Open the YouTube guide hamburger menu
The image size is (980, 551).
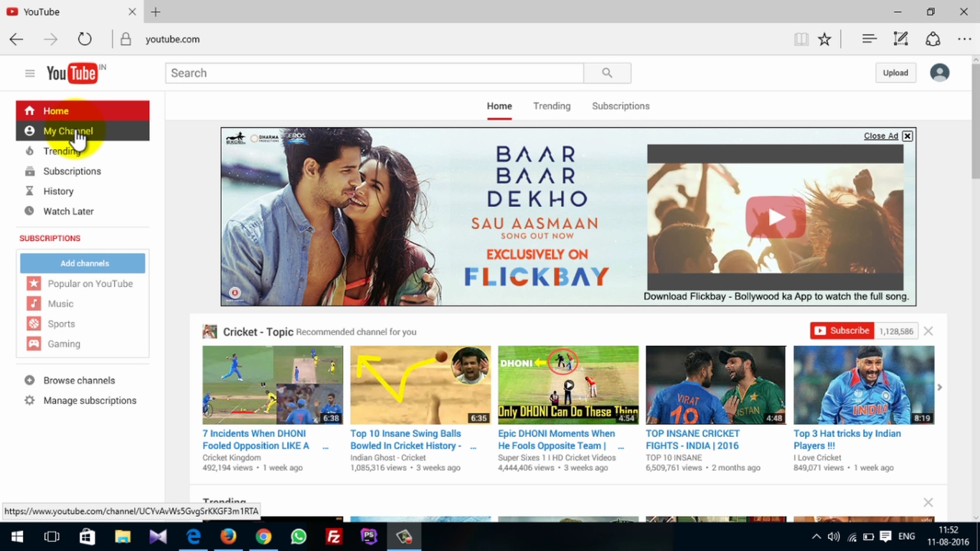[29, 73]
